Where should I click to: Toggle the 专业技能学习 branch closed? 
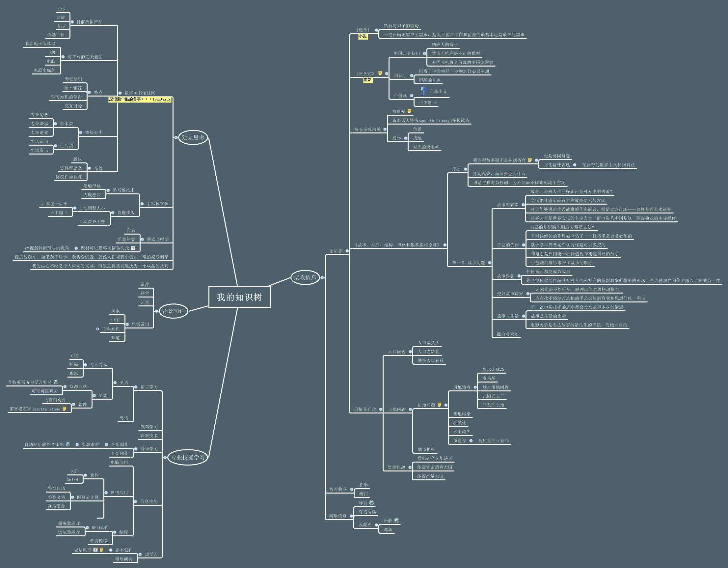[166, 458]
